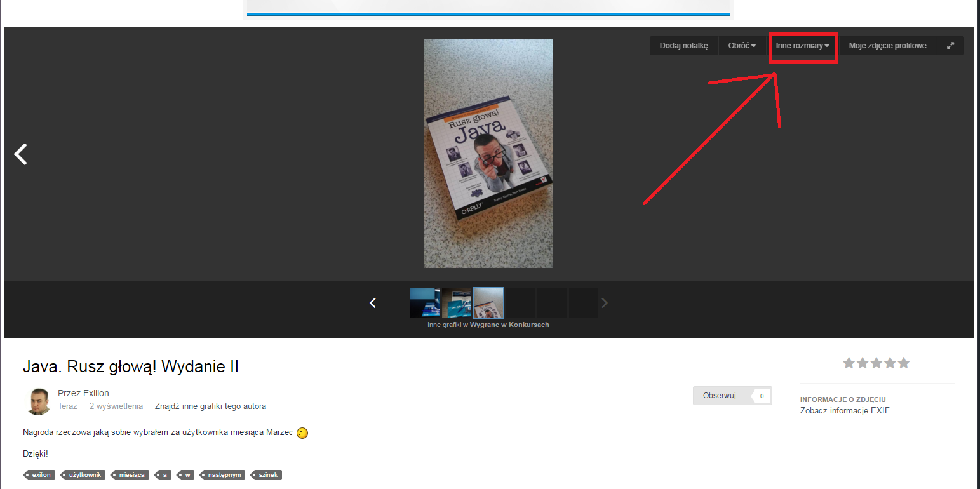Viewport: 980px width, 489px height.
Task: Click the thumbnail strip next arrow
Action: (605, 303)
